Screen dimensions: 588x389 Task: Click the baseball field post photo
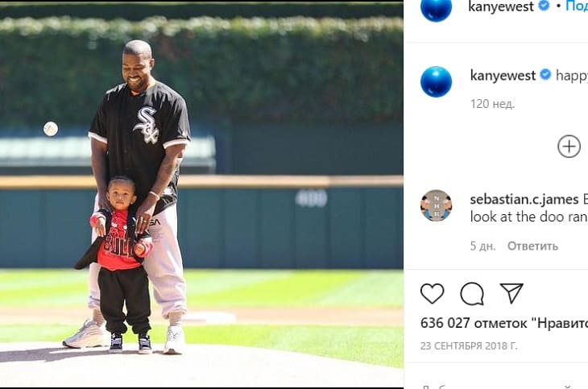(x=201, y=194)
